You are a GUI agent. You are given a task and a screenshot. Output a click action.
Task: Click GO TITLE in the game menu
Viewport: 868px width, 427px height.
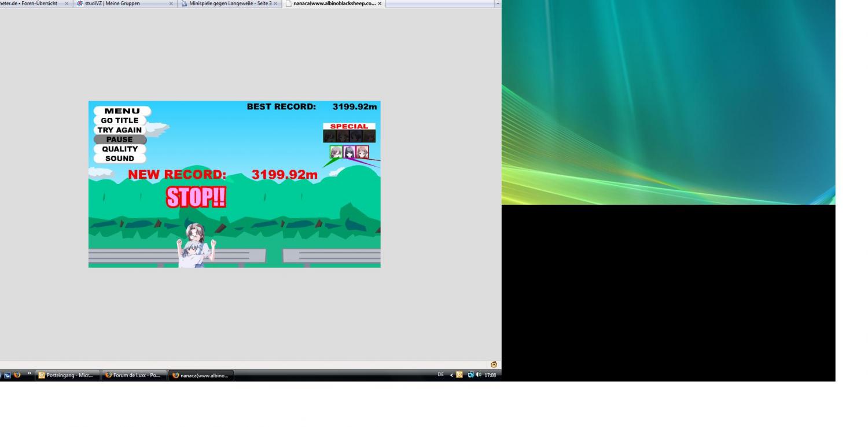pos(120,120)
